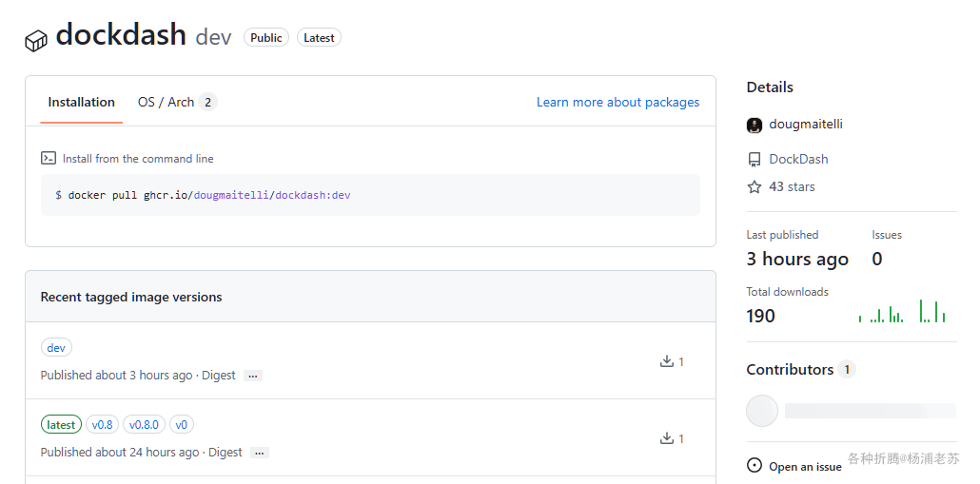This screenshot has width=980, height=484.
Task: Click the Issues count '0'
Action: (877, 259)
